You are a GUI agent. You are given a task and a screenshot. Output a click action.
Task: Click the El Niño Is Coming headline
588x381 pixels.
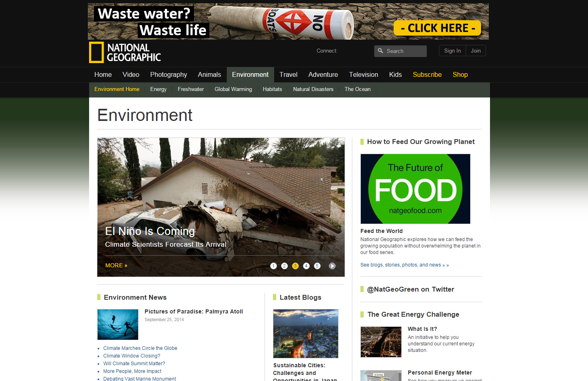tap(150, 231)
